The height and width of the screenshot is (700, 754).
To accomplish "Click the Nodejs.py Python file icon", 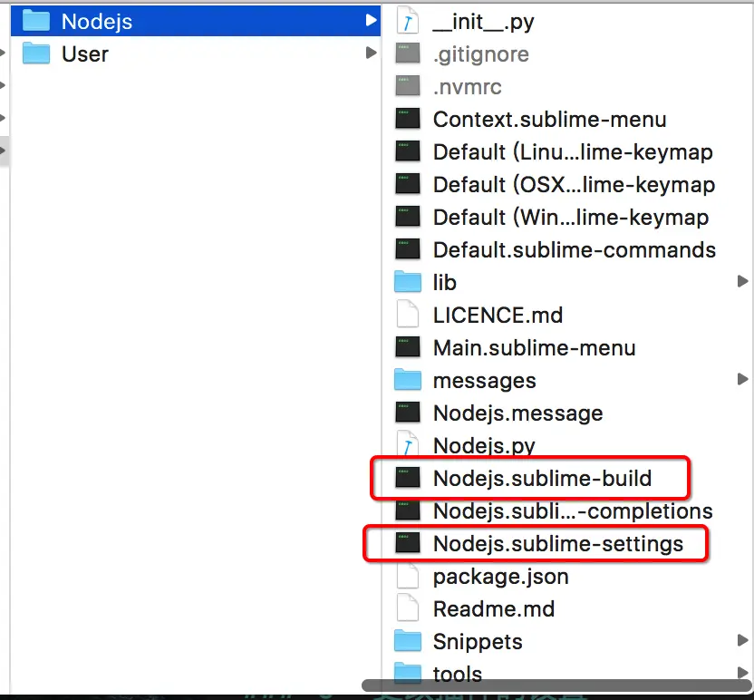I will click(407, 443).
